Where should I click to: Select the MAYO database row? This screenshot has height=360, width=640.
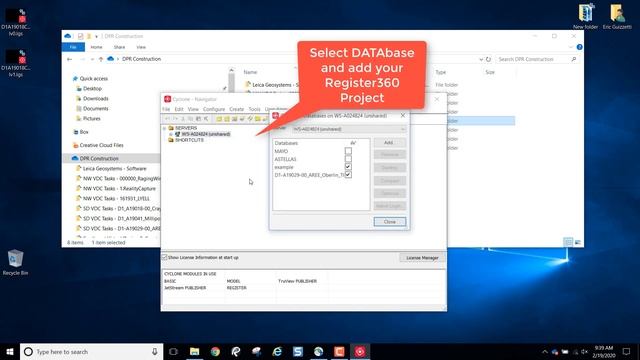point(281,151)
